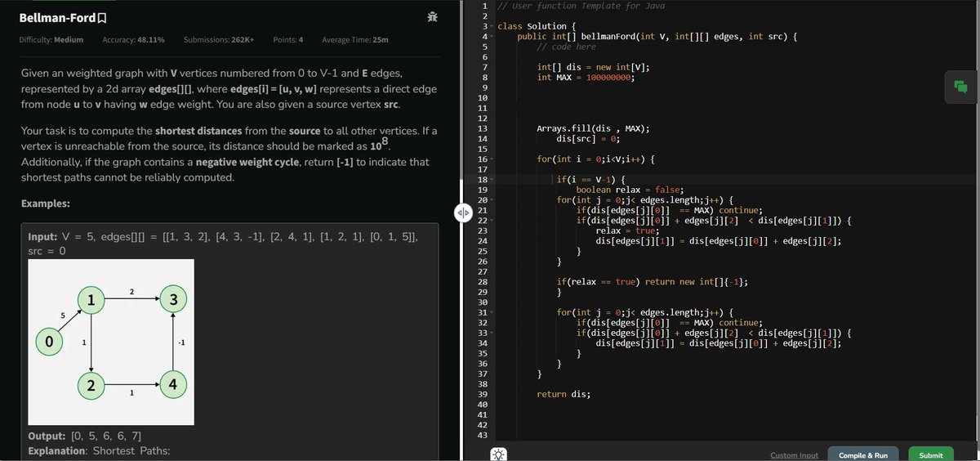
Task: Collapse the class Solution block at line 3
Action: (490, 27)
